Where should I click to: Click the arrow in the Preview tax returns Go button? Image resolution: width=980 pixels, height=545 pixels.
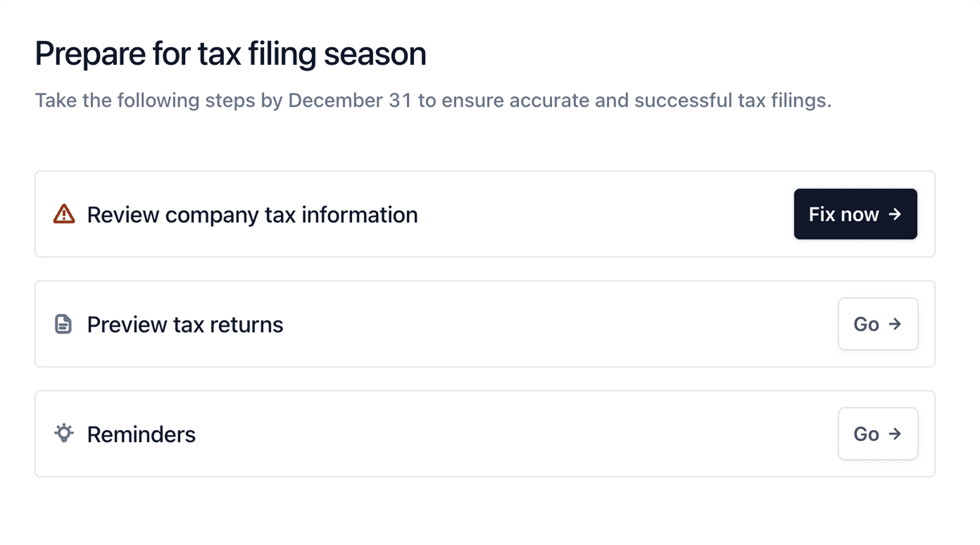(895, 324)
